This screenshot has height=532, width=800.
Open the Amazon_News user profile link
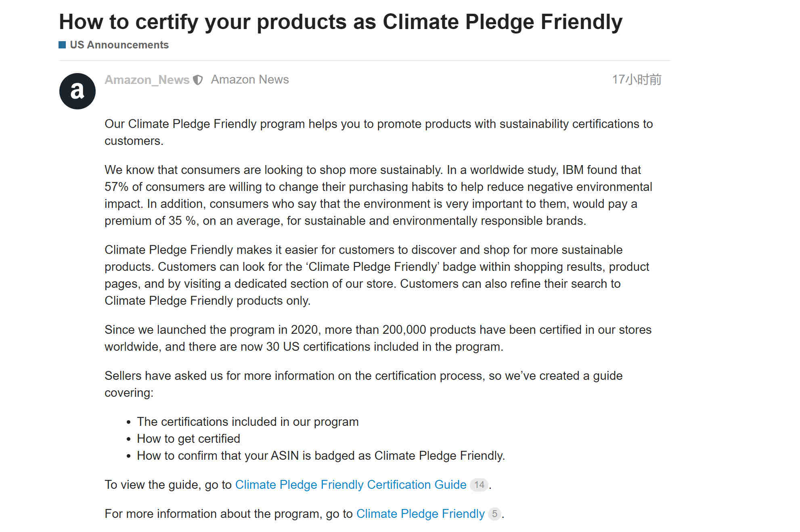147,80
